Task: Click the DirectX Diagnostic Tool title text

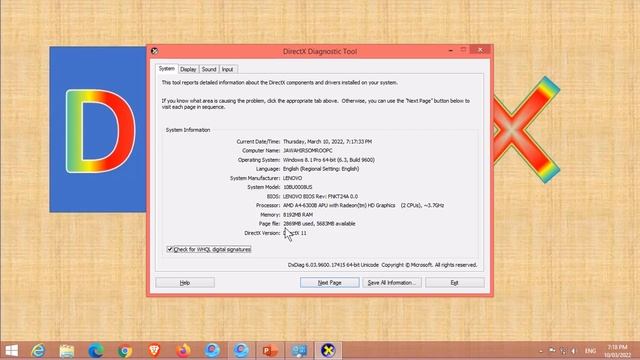Action: pyautogui.click(x=320, y=51)
